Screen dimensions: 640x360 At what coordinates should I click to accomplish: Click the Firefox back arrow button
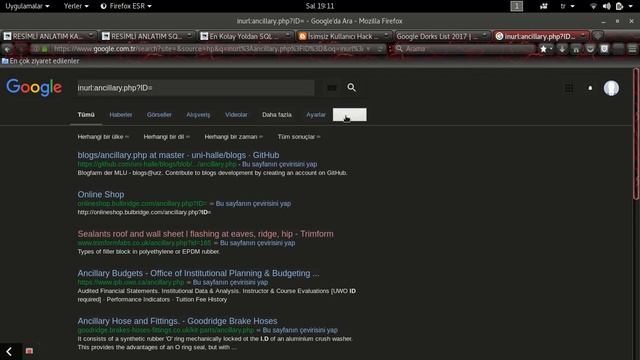[x=7, y=49]
